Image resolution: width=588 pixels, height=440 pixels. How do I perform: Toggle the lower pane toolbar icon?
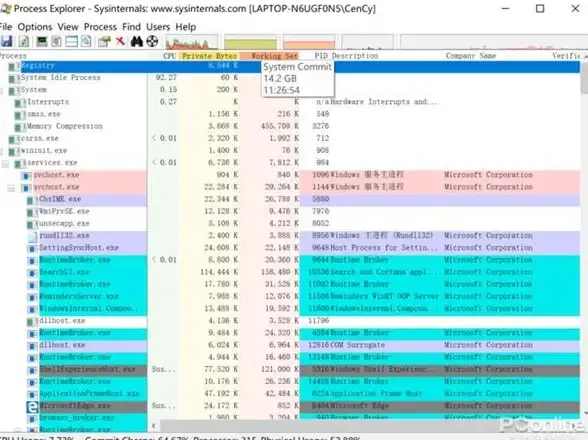pyautogui.click(x=71, y=41)
